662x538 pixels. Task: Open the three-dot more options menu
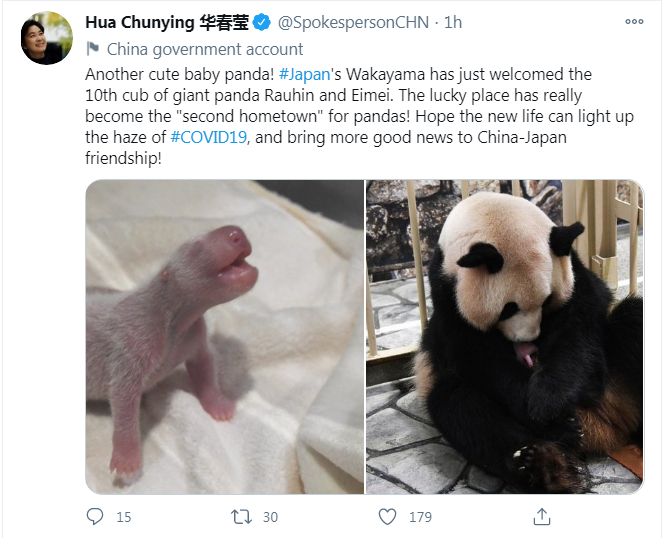point(634,22)
